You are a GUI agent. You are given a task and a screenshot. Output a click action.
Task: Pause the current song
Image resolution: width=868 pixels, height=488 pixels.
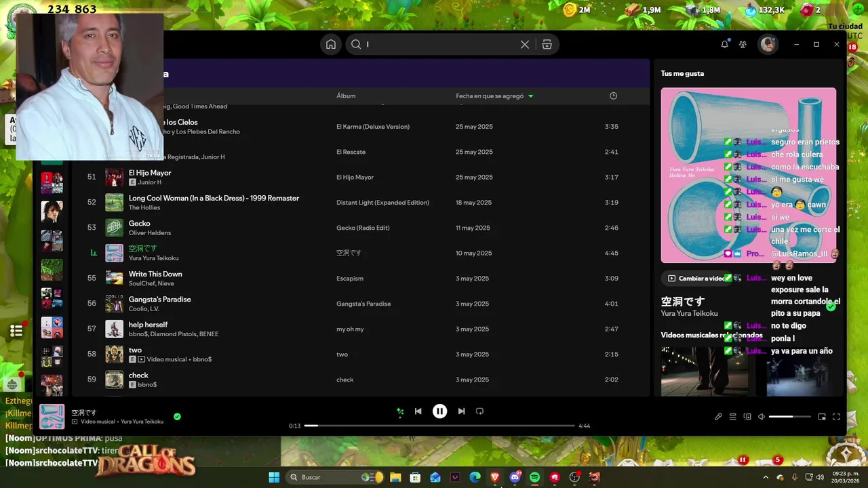[440, 411]
